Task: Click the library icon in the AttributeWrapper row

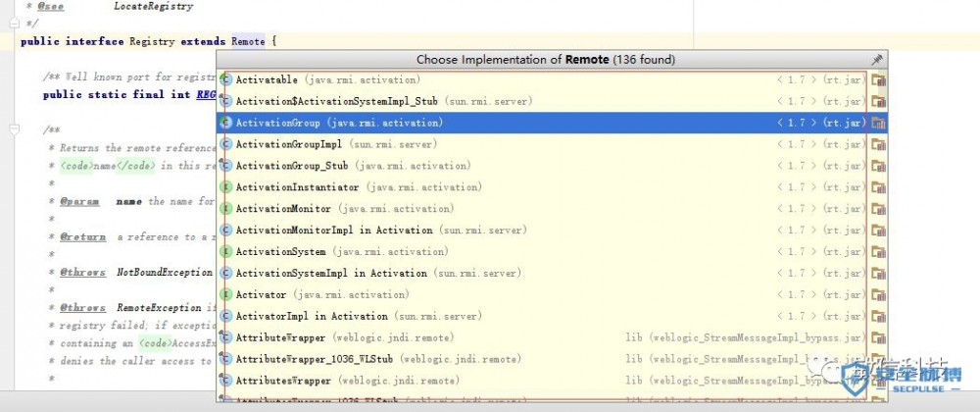Action: 879,337
